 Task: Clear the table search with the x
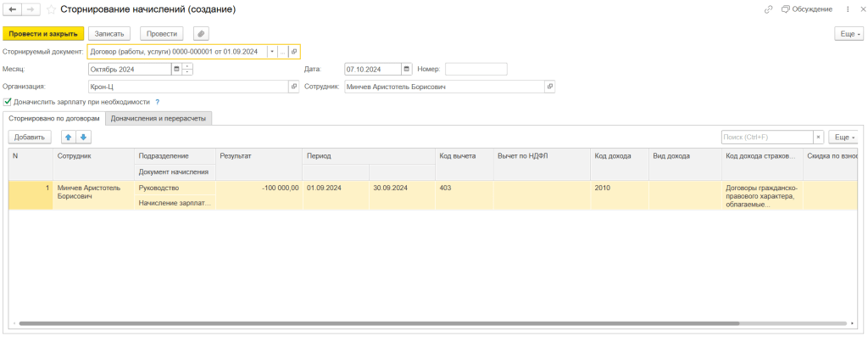[x=818, y=137]
